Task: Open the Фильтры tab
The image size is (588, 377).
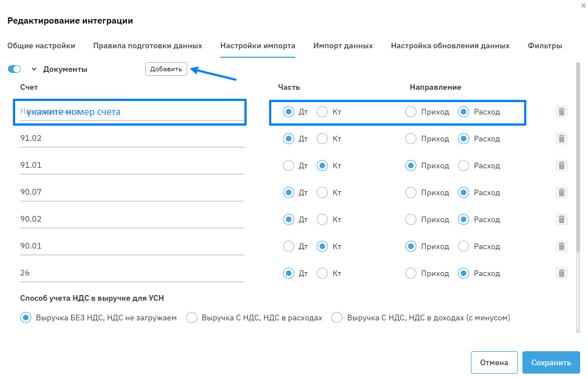Action: [544, 45]
